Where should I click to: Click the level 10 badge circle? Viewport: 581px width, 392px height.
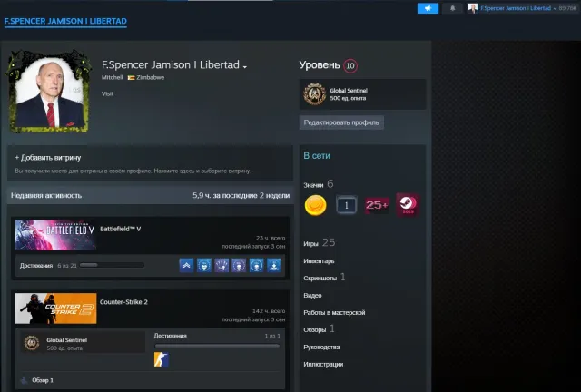point(350,66)
